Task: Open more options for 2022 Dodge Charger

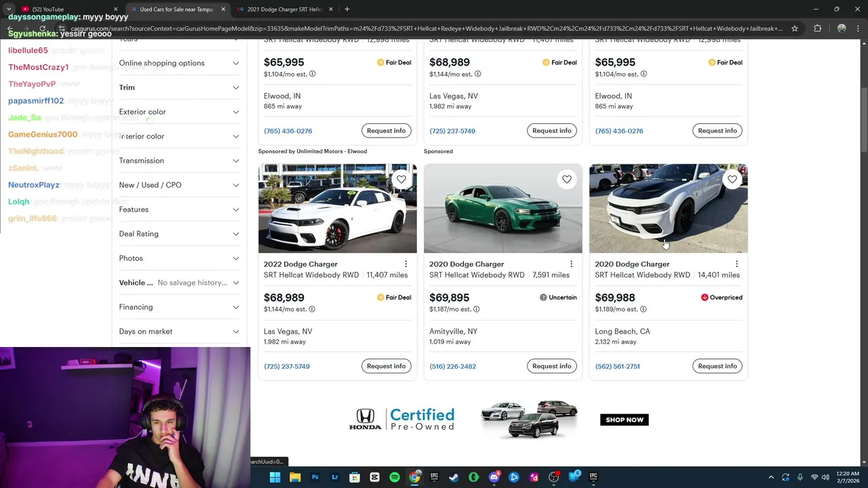Action: pos(406,264)
